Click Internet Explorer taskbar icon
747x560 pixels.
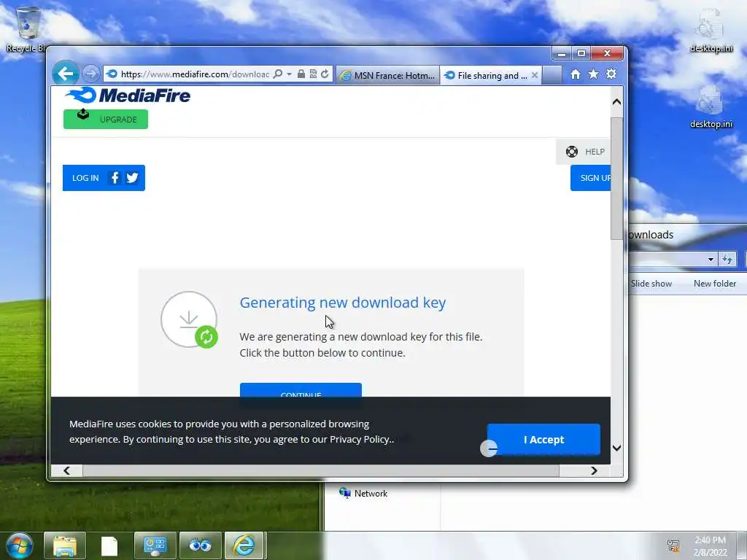[x=244, y=545]
